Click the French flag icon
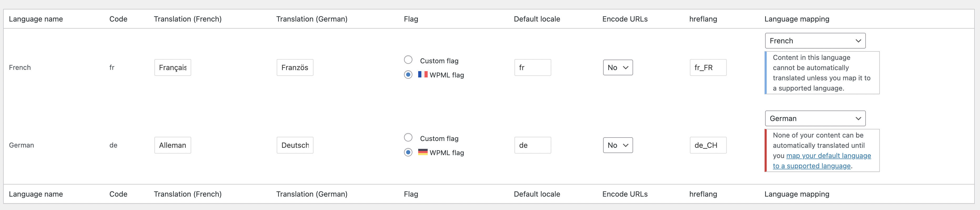 pos(423,74)
